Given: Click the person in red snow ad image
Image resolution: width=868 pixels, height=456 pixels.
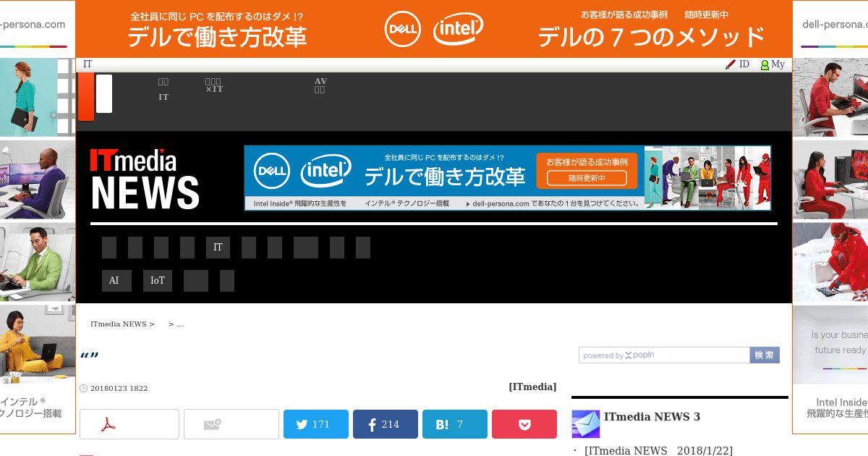Looking at the screenshot, I should (x=830, y=263).
